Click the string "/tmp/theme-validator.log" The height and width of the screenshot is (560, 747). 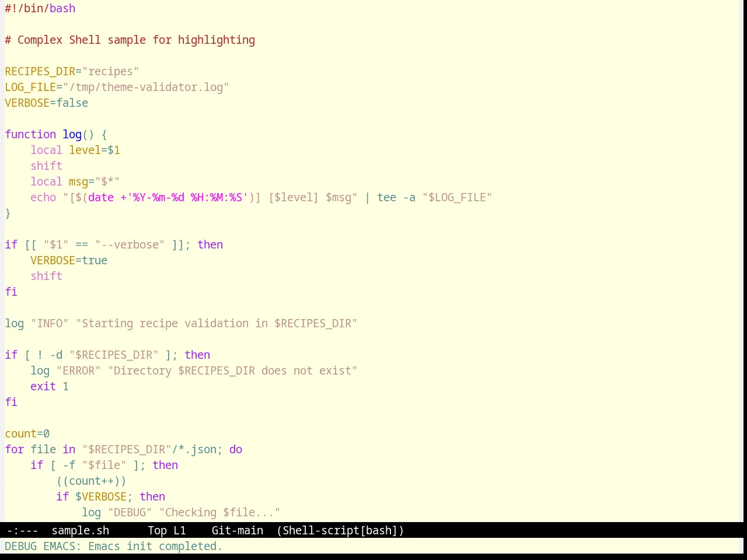(x=146, y=87)
